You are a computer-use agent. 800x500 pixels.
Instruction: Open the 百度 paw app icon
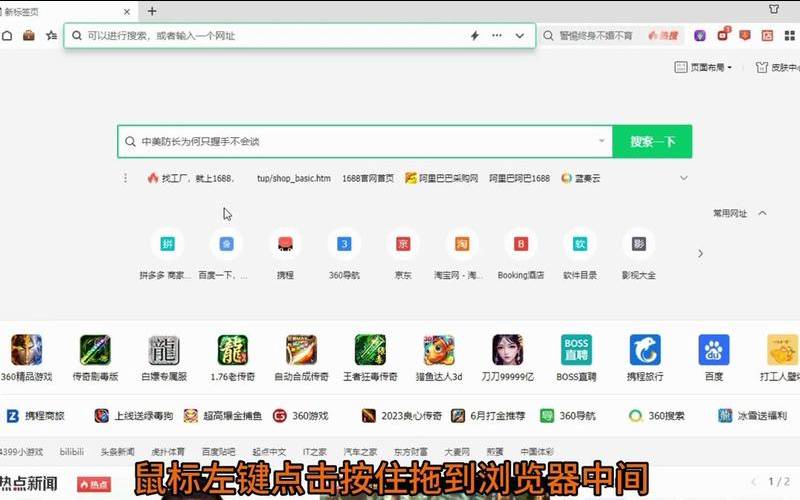(x=714, y=350)
